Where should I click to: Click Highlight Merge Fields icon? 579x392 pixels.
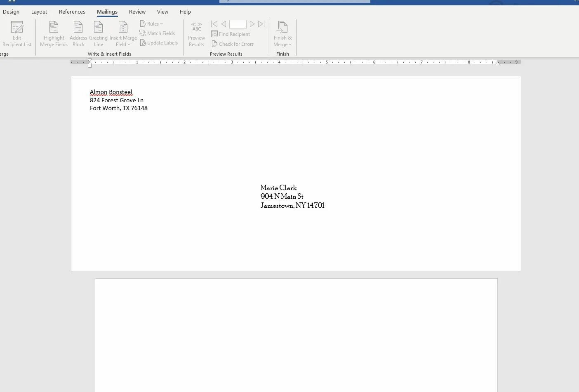pyautogui.click(x=54, y=27)
